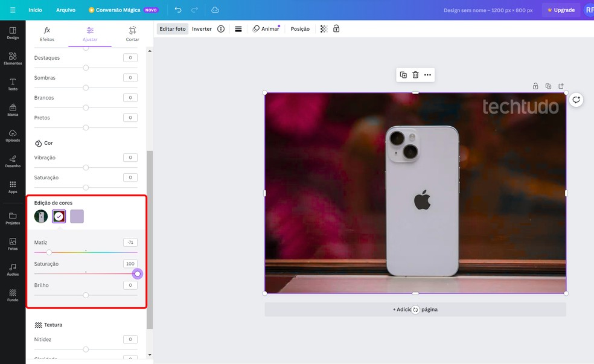Open the Texto sidebar panel
The image size is (594, 364).
point(13,84)
